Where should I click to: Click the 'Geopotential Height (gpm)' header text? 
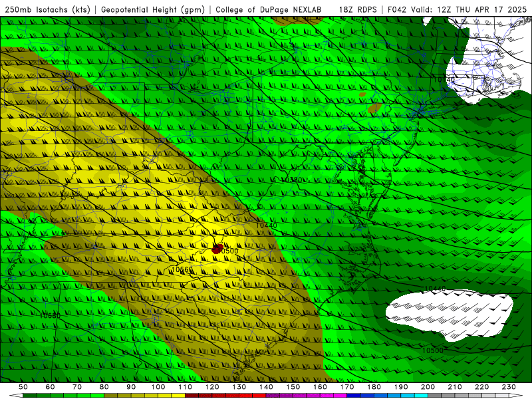(x=153, y=9)
